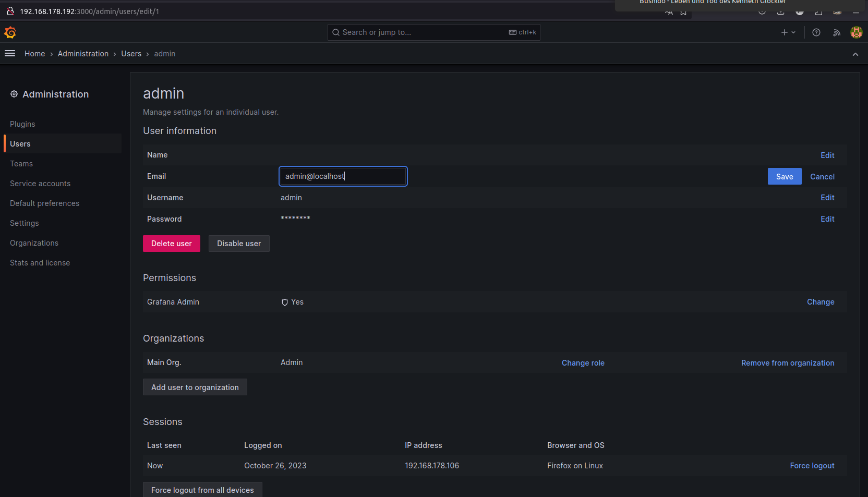
Task: Click the bookmark star in address bar
Action: [x=683, y=12]
